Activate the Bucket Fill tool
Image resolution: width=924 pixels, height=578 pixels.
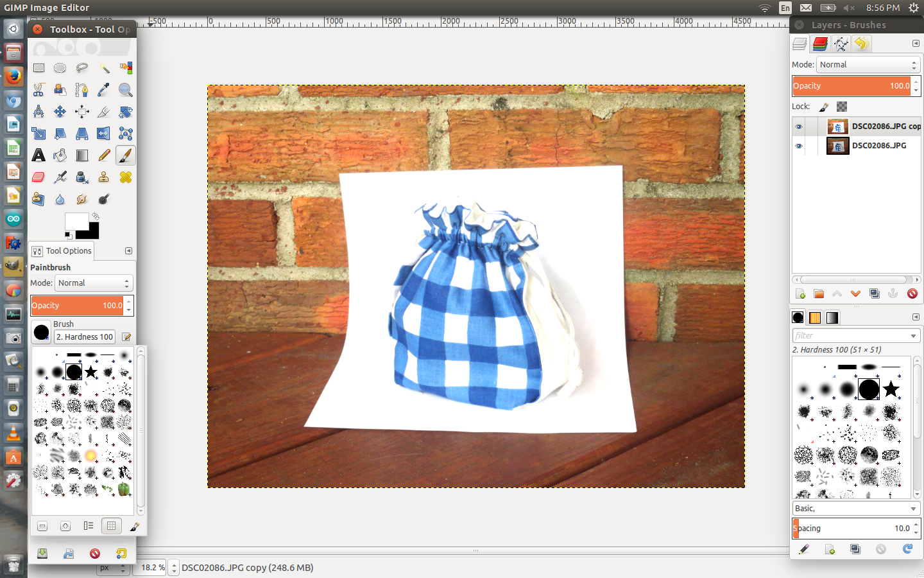click(60, 155)
